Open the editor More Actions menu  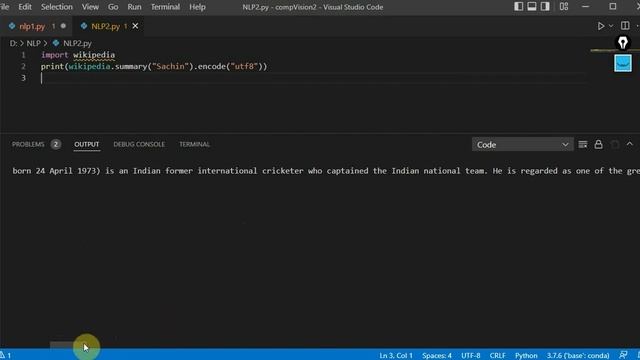pos(638,26)
